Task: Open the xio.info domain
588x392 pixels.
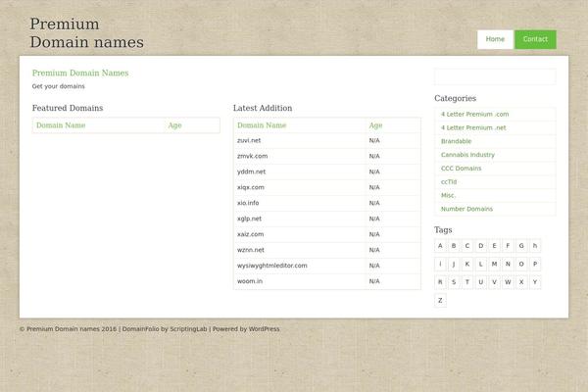Action: click(x=248, y=203)
